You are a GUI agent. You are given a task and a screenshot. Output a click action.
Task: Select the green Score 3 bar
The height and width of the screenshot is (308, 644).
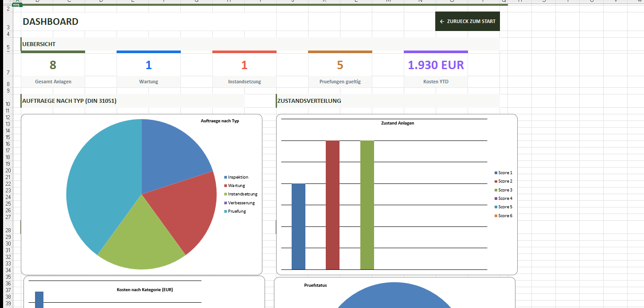tap(367, 205)
